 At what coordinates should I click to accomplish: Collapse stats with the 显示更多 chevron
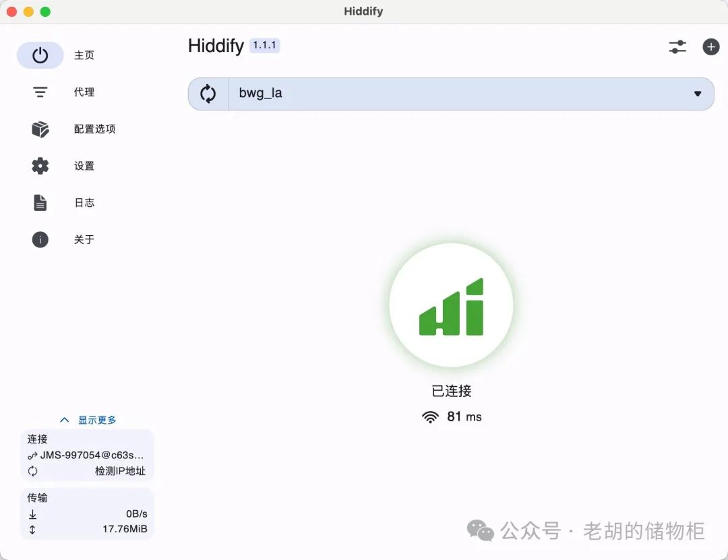pos(65,420)
